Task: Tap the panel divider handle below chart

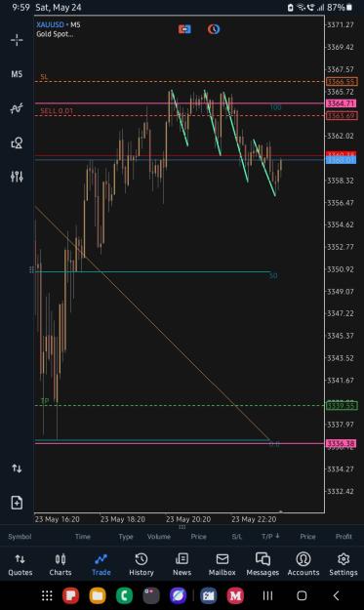Action: 182,527
